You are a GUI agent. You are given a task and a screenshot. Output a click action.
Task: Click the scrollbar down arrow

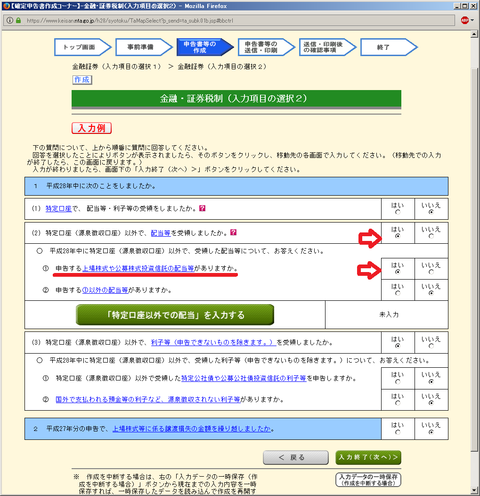pyautogui.click(x=474, y=490)
